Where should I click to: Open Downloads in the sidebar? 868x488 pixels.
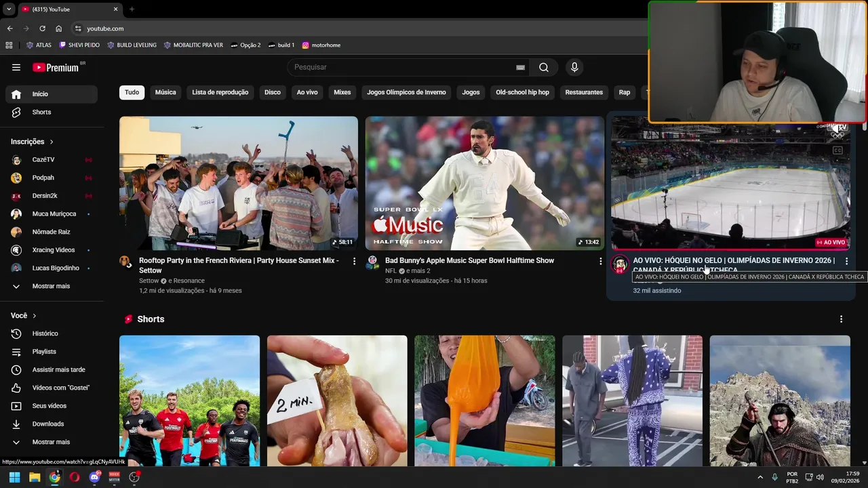pos(52,424)
